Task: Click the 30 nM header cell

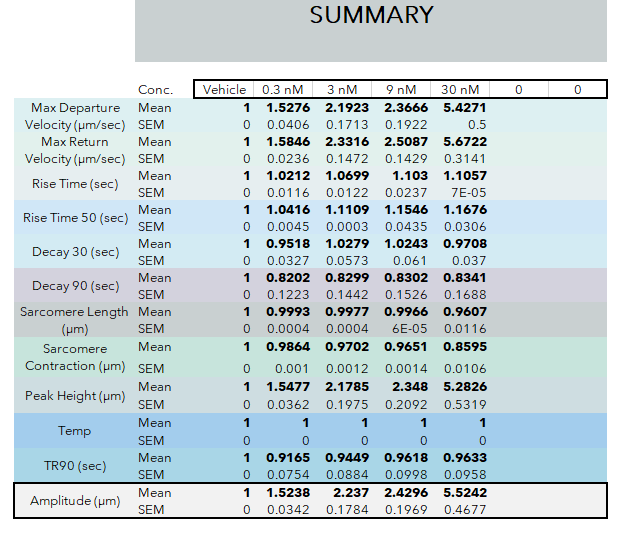Action: pyautogui.click(x=460, y=90)
